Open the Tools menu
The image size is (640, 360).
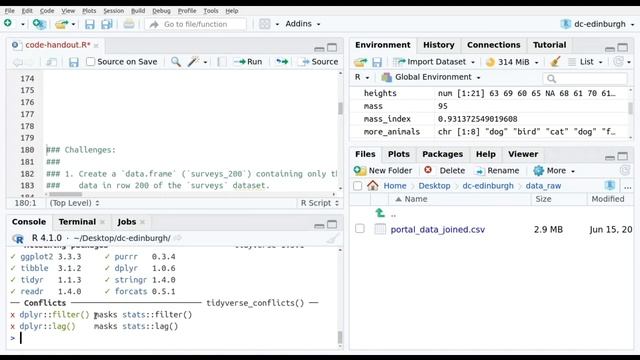pyautogui.click(x=211, y=11)
